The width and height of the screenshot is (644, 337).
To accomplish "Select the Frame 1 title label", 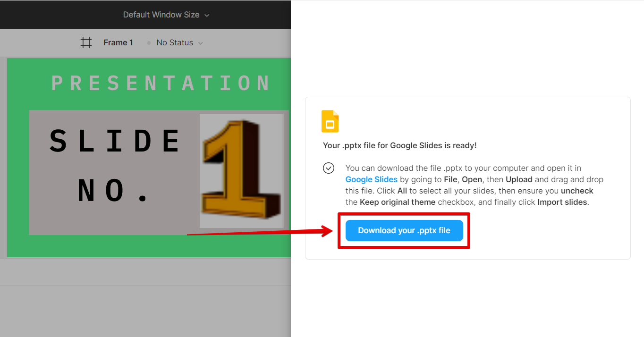I will [x=118, y=42].
